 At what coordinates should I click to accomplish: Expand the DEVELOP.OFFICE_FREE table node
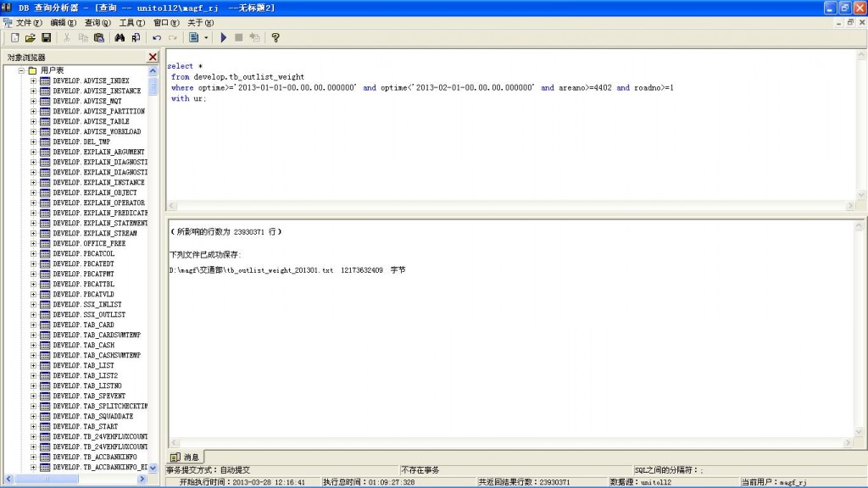point(33,243)
